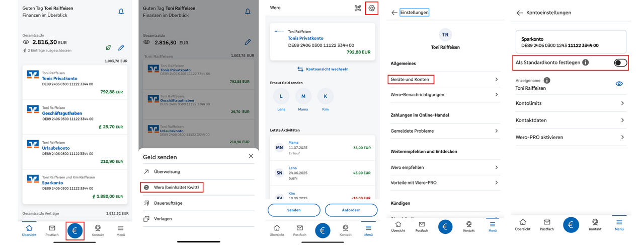The height and width of the screenshot is (245, 644).
Task: Open the QR code scanner in Wero
Action: pyautogui.click(x=358, y=8)
